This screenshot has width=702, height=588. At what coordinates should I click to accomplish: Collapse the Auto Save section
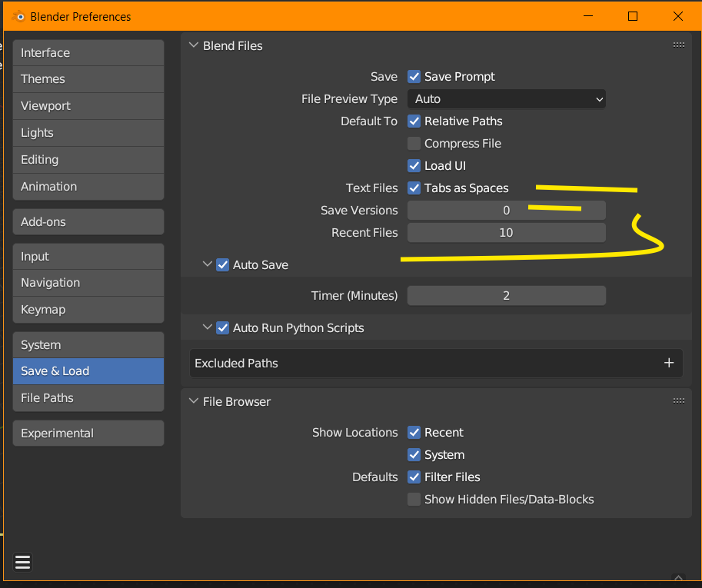pyautogui.click(x=207, y=264)
